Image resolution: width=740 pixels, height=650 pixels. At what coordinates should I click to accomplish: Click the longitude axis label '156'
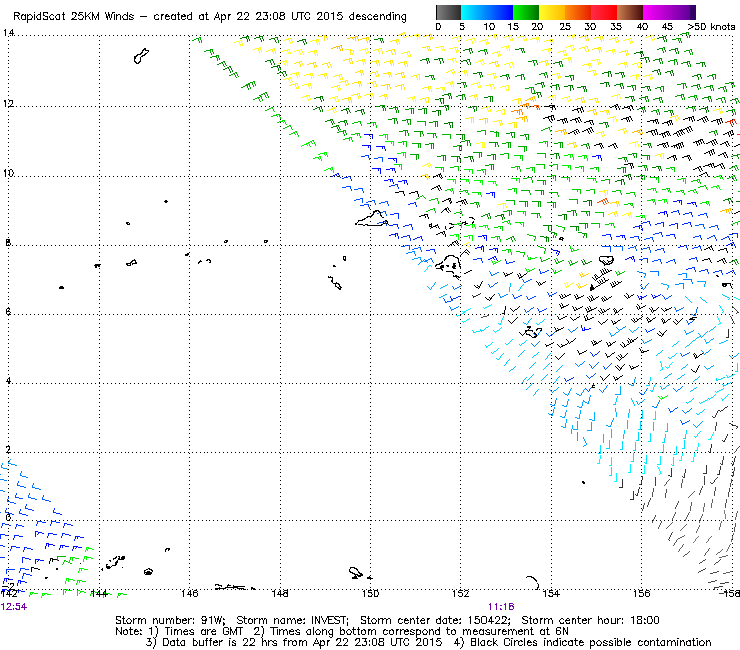(641, 593)
